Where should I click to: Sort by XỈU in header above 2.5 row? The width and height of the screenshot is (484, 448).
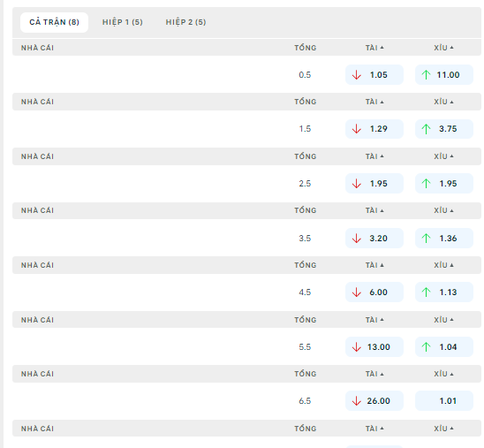(443, 156)
